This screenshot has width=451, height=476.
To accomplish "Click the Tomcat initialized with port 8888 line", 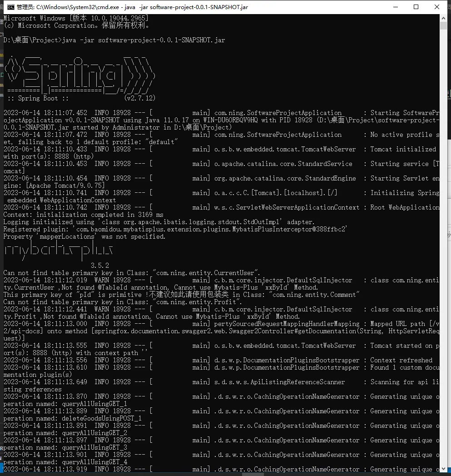I will [x=221, y=153].
